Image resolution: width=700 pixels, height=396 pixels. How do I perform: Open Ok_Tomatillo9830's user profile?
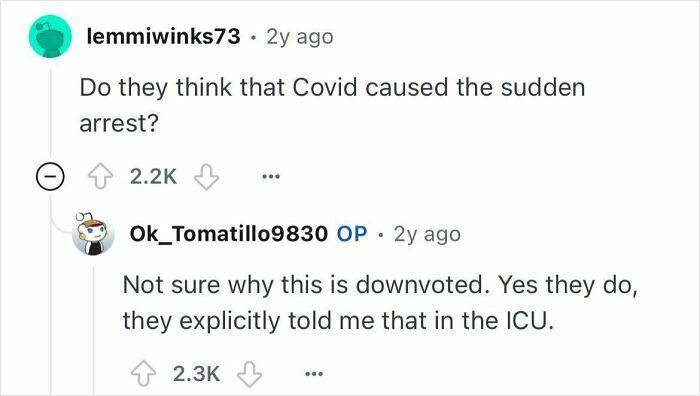coord(229,233)
